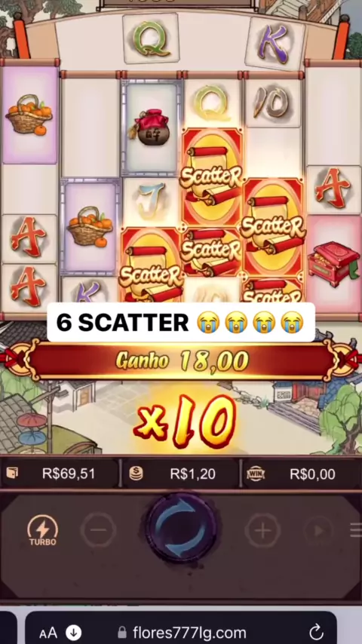
Task: Tap the R$1,20 bet amount
Action: coord(193,474)
